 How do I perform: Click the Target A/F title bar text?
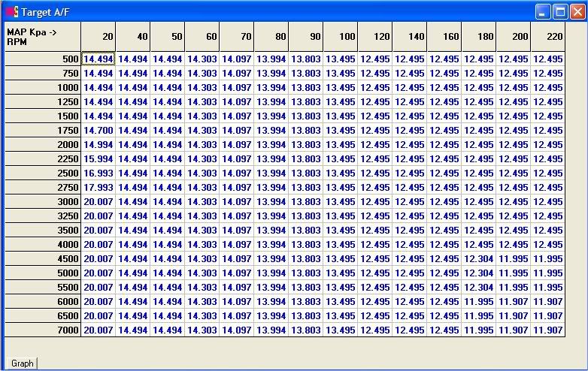pyautogui.click(x=47, y=11)
